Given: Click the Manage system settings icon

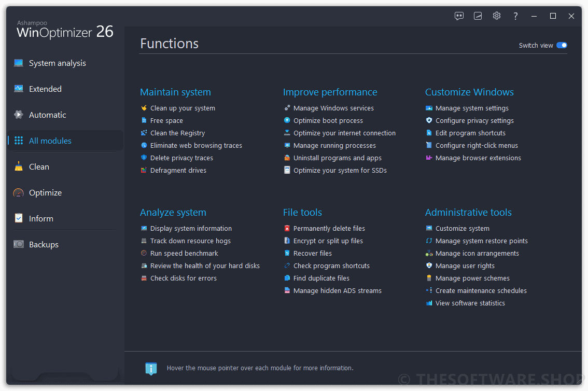Looking at the screenshot, I should click(429, 108).
